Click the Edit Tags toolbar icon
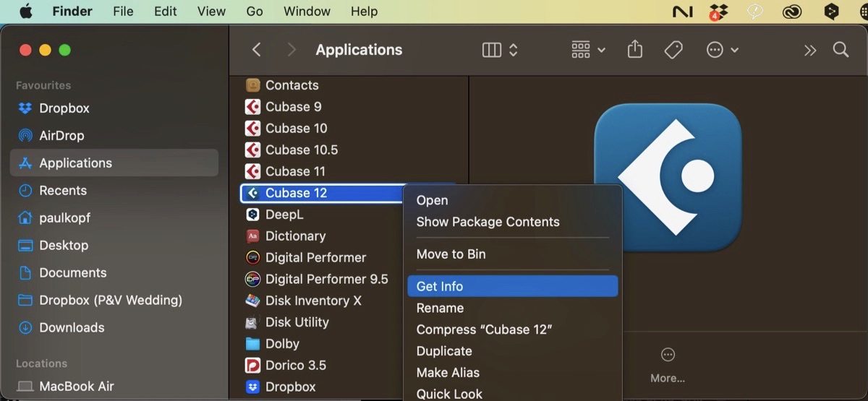Screen dimensions: 868x401 pyautogui.click(x=673, y=50)
